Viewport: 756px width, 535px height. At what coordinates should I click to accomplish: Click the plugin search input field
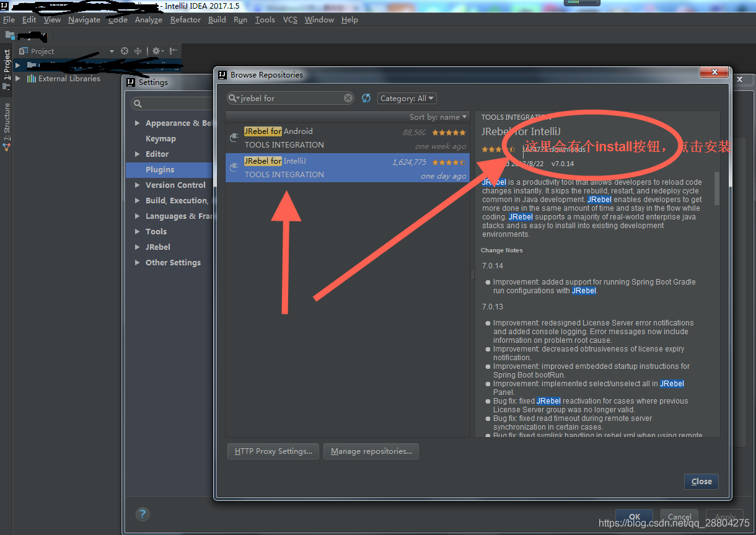[x=291, y=98]
